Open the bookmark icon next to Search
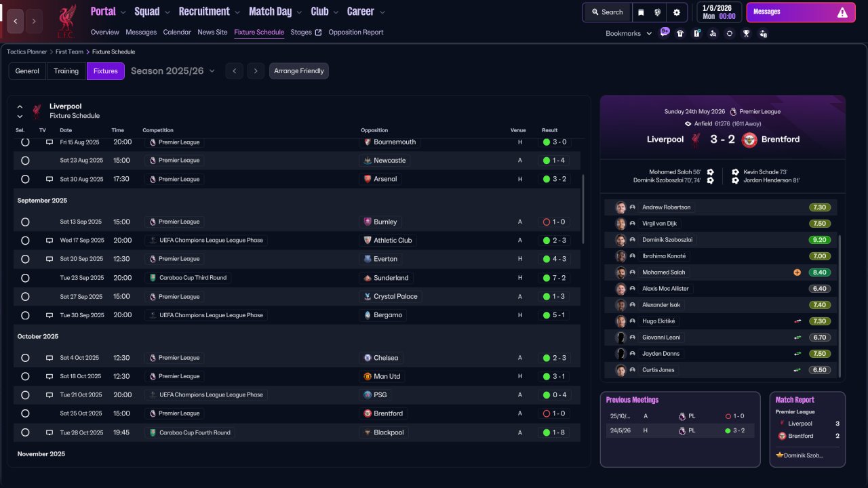The width and height of the screenshot is (868, 488). [641, 12]
